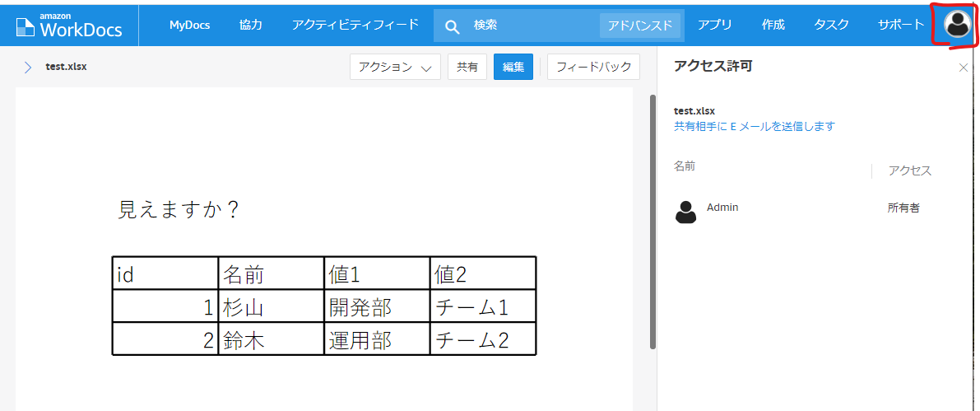Click the id header cell
Image resolution: width=980 pixels, height=411 pixels.
point(165,273)
